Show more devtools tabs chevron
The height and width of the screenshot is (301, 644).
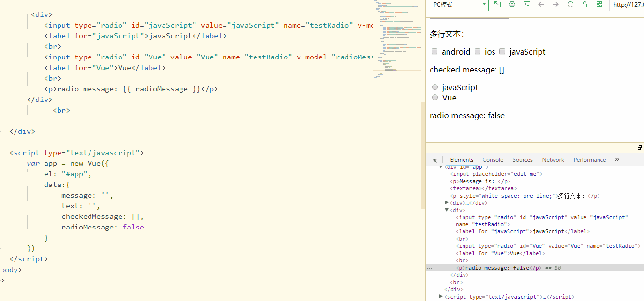(617, 159)
